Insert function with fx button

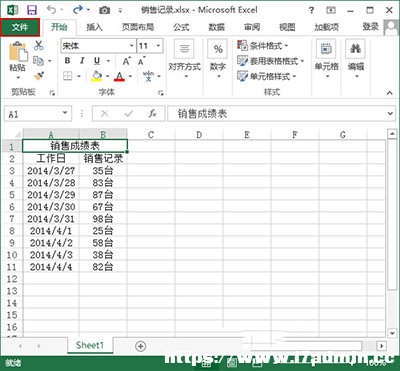(152, 114)
